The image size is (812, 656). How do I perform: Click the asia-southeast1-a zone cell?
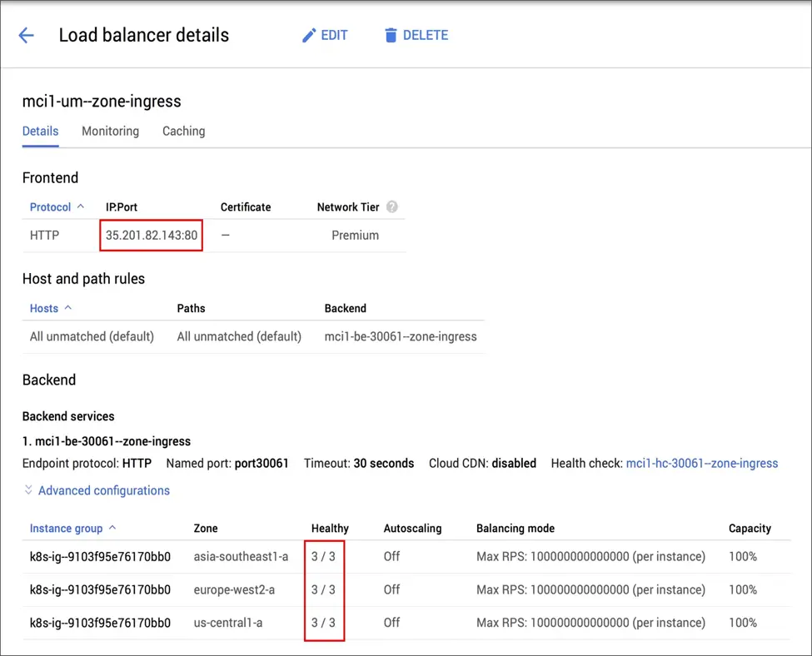click(241, 557)
